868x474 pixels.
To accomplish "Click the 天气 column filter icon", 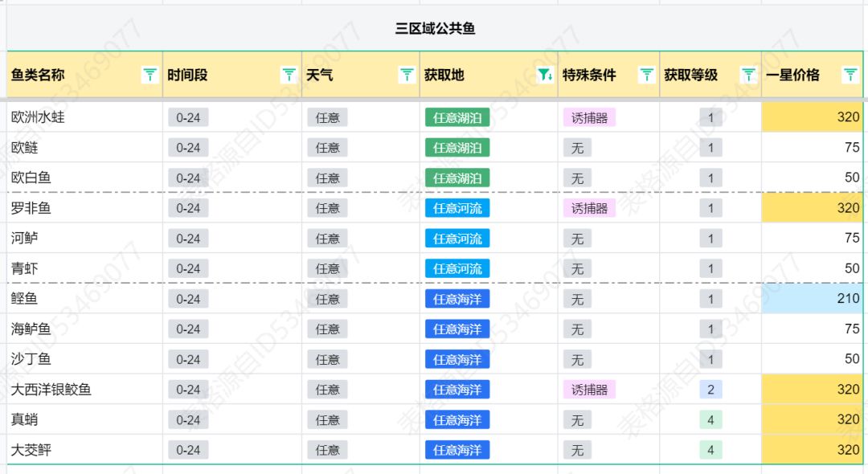I will pos(407,75).
